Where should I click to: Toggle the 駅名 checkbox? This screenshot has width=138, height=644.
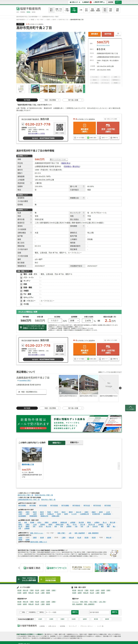(x=21, y=612)
